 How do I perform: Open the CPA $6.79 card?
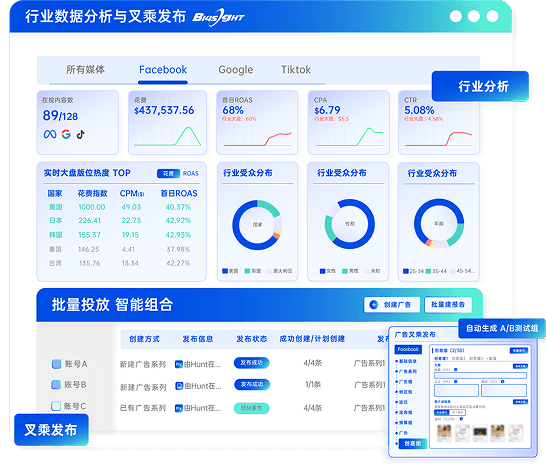pyautogui.click(x=349, y=123)
